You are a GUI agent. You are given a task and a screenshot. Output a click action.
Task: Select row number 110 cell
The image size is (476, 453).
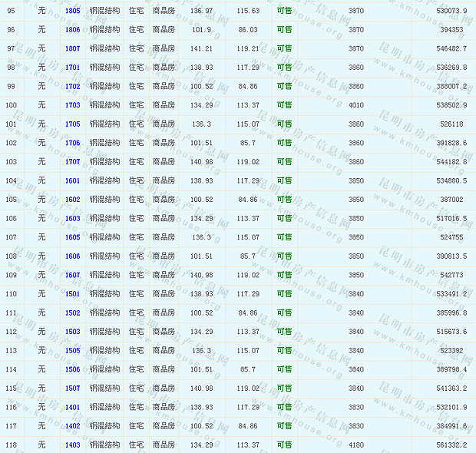point(11,294)
